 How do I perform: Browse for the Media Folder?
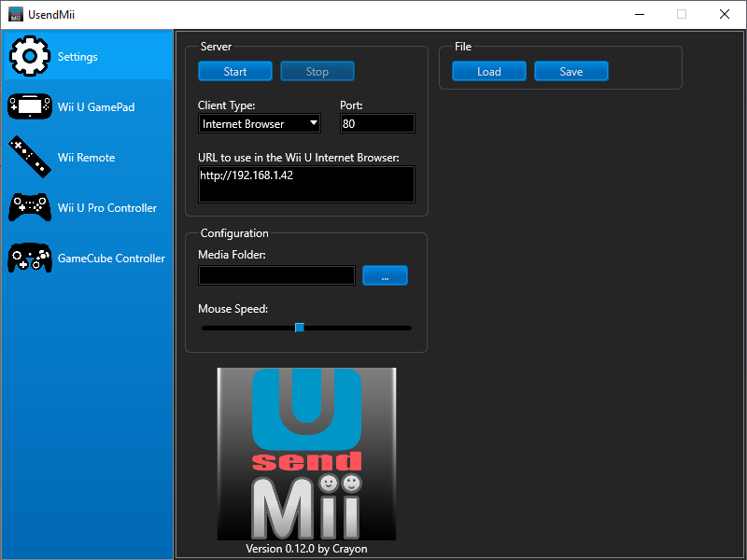(x=385, y=275)
